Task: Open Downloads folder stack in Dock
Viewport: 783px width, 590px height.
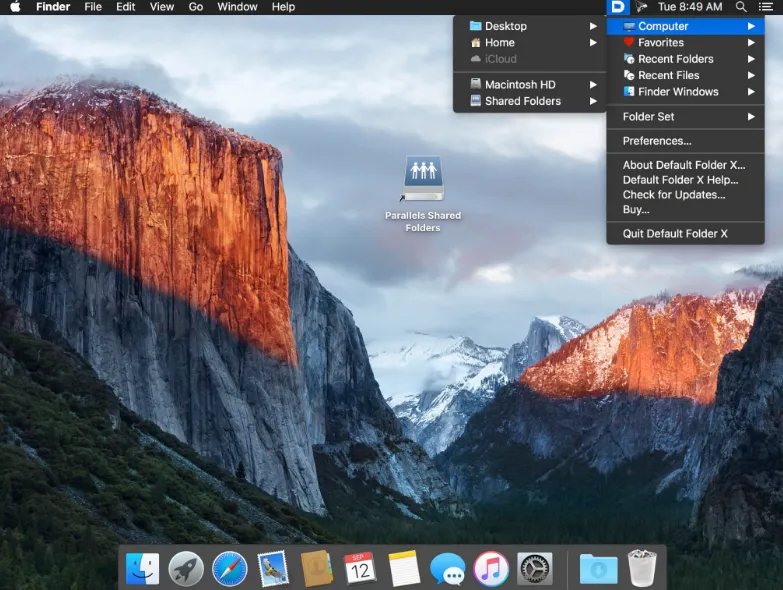Action: [x=598, y=569]
